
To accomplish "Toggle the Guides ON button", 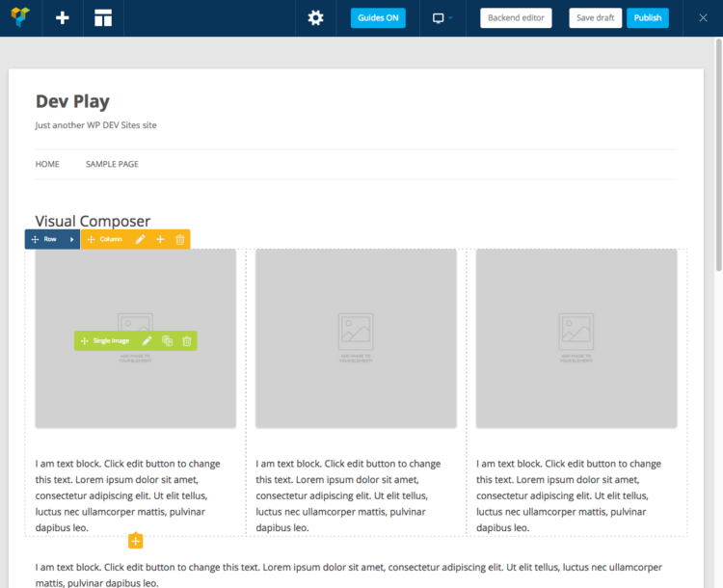I will tap(378, 17).
